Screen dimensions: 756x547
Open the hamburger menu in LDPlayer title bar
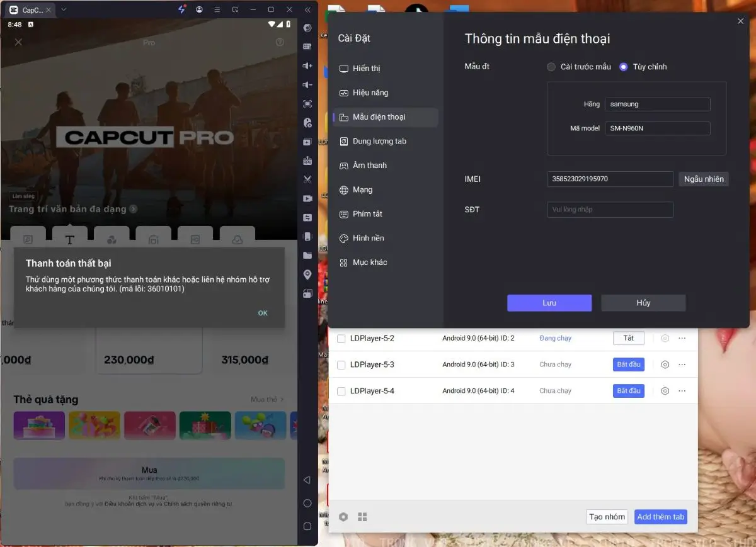click(x=217, y=9)
